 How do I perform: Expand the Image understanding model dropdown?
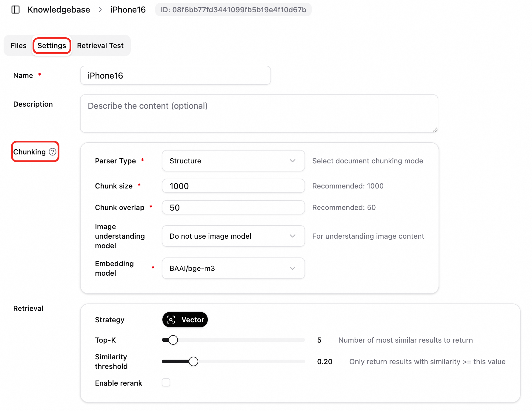tap(233, 236)
